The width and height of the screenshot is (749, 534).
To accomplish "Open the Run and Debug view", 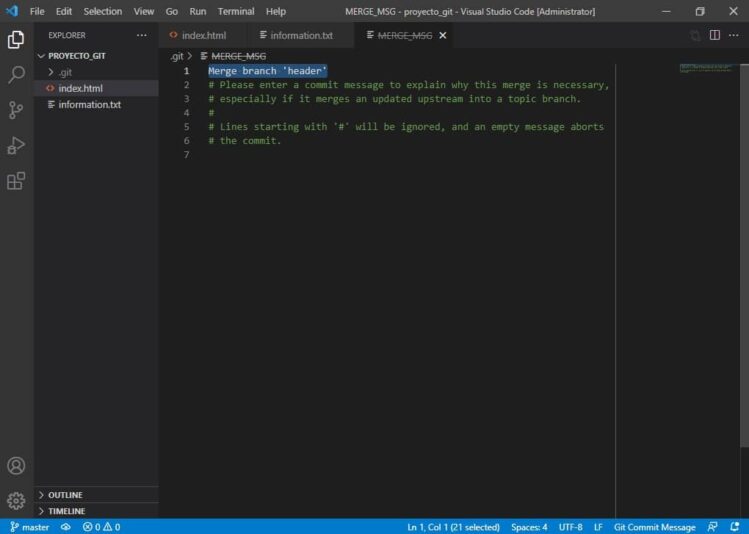I will pos(16,146).
